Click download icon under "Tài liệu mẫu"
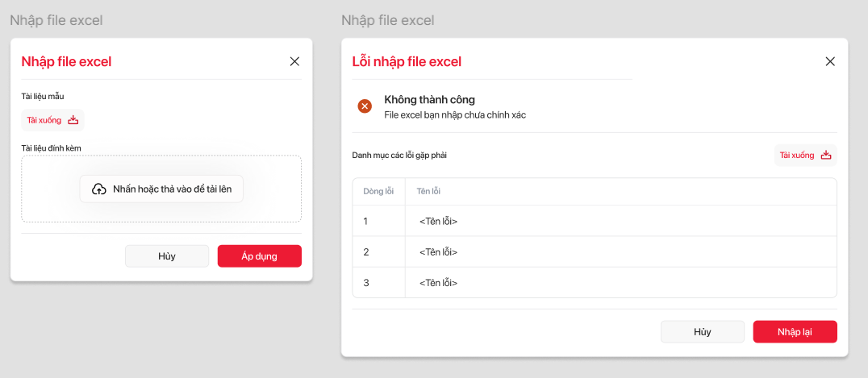The image size is (868, 378). coord(73,120)
